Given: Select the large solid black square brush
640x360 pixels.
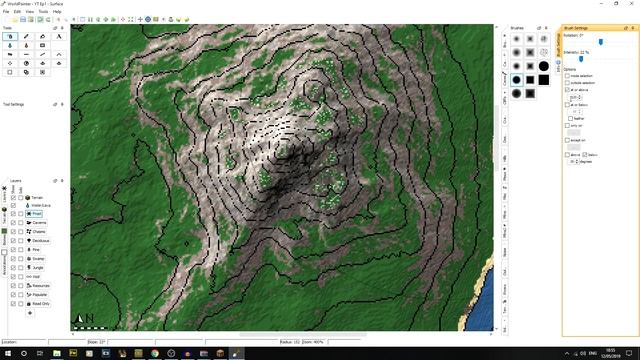Looking at the screenshot, I should 543,80.
